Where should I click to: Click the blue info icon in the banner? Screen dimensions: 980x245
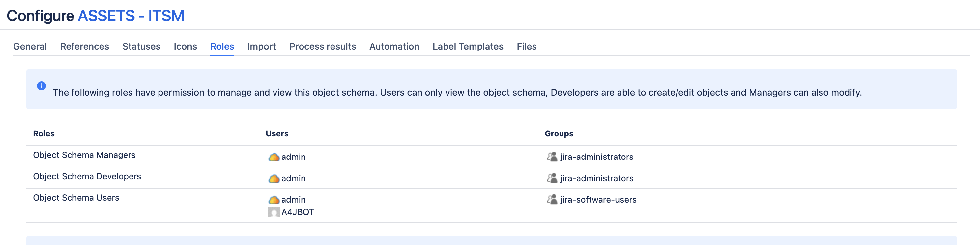pos(42,86)
